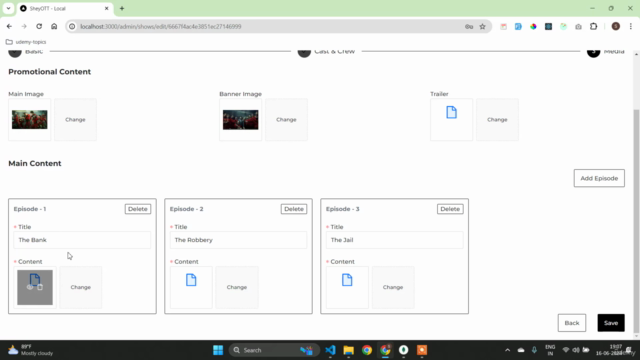Open Visual Studio Code from taskbar
Screen dimensions: 640x360
[330, 350]
